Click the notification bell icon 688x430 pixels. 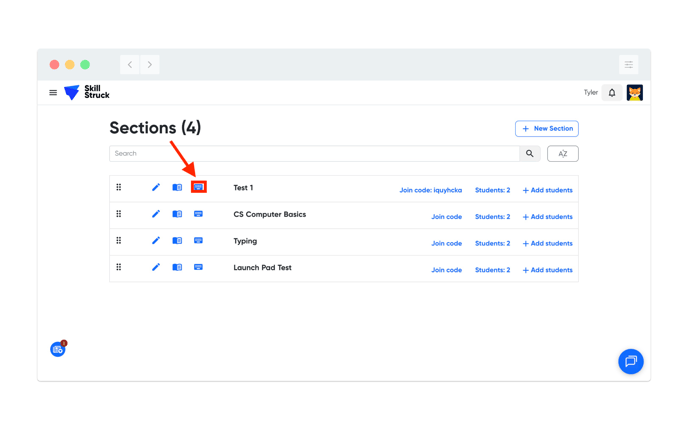[x=612, y=93]
